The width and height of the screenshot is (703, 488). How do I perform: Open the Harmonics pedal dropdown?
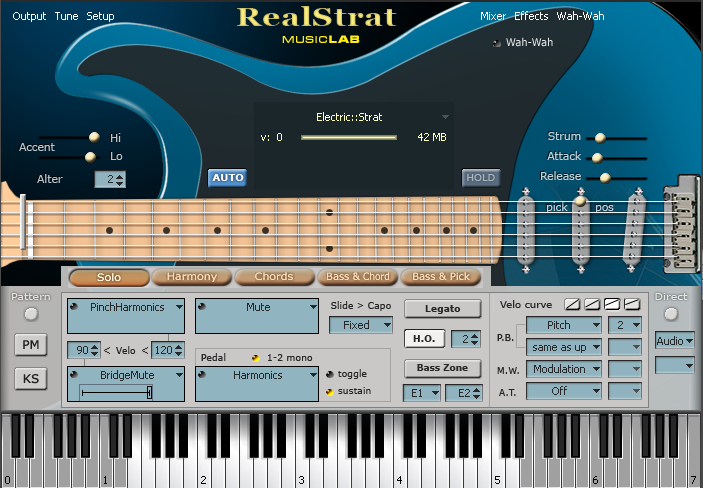click(x=313, y=375)
